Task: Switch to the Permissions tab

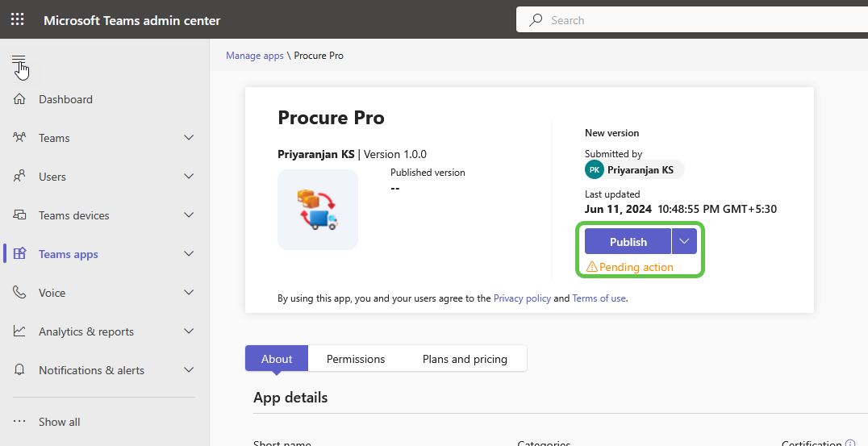Action: (356, 359)
